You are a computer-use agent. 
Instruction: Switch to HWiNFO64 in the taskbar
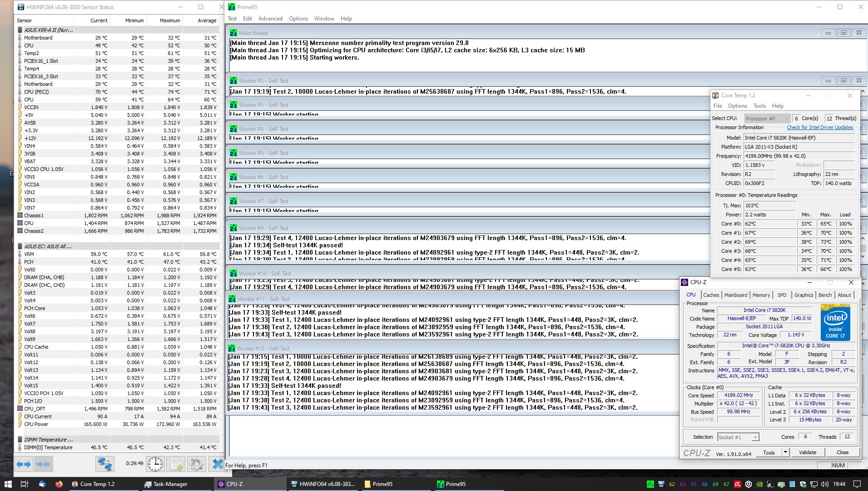pyautogui.click(x=323, y=484)
